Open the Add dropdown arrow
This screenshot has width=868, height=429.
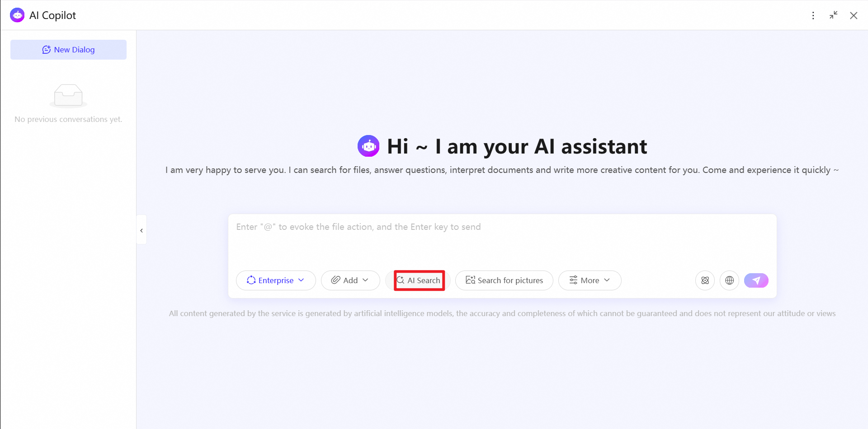[x=365, y=280]
